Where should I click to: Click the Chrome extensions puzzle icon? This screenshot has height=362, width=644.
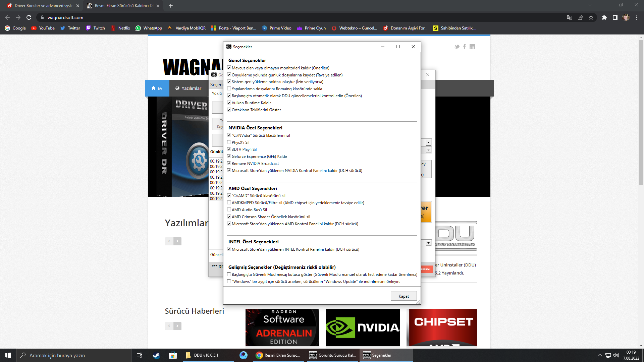pos(604,17)
